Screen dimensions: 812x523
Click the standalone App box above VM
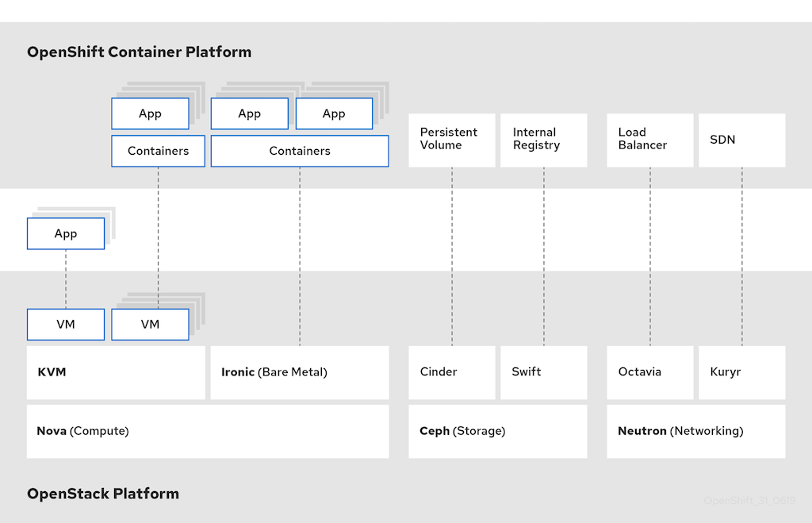66,234
